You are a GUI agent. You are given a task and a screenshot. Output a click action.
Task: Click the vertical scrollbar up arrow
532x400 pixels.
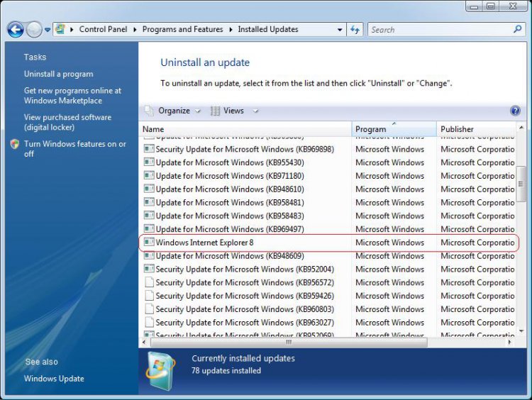[x=521, y=128]
